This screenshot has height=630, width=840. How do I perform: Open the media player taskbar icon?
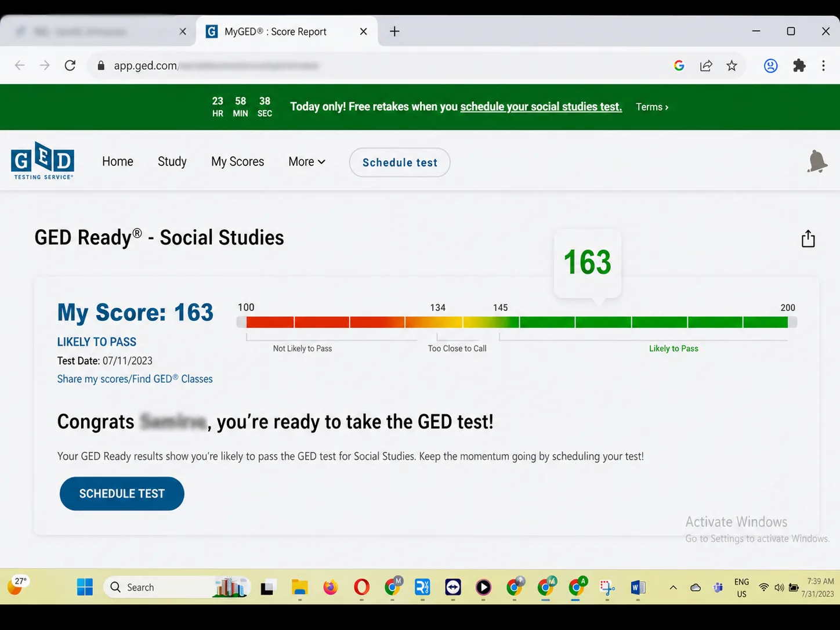click(483, 587)
